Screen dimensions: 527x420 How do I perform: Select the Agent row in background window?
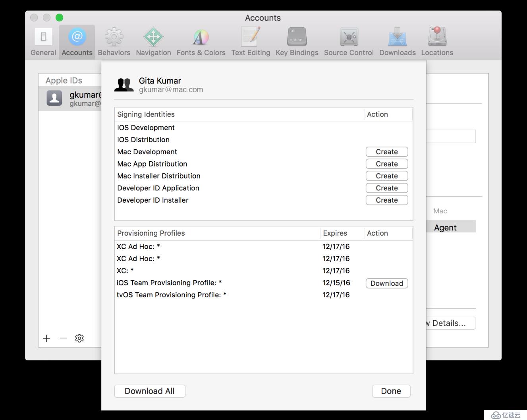point(451,227)
